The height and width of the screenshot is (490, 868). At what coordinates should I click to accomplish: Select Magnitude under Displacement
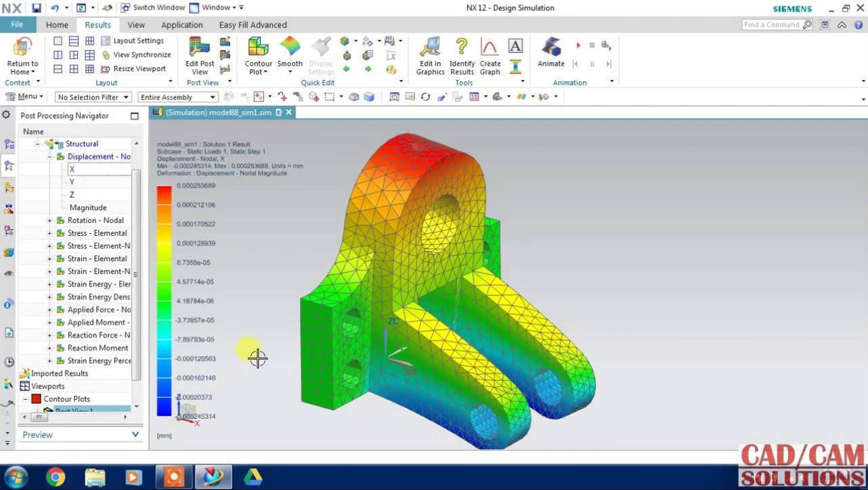(x=88, y=207)
